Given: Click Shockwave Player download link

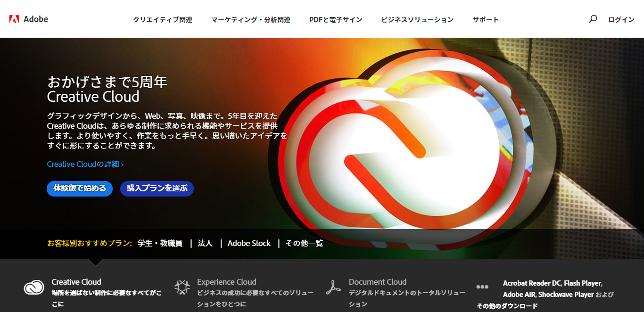Looking at the screenshot, I should 566,295.
